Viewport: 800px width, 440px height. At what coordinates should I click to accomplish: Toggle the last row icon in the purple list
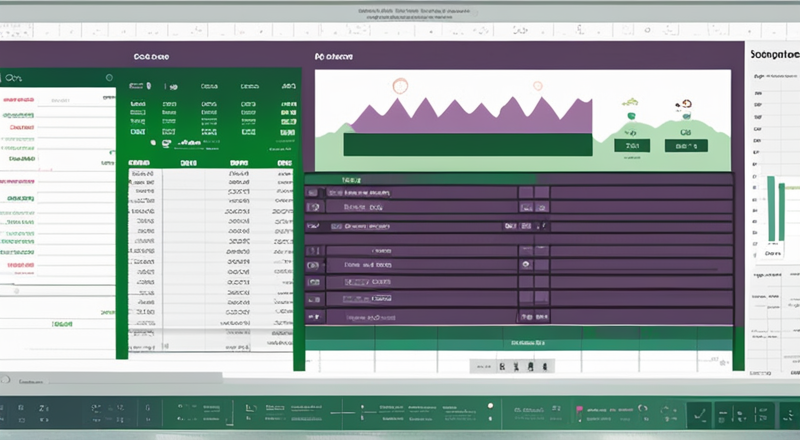pyautogui.click(x=314, y=317)
